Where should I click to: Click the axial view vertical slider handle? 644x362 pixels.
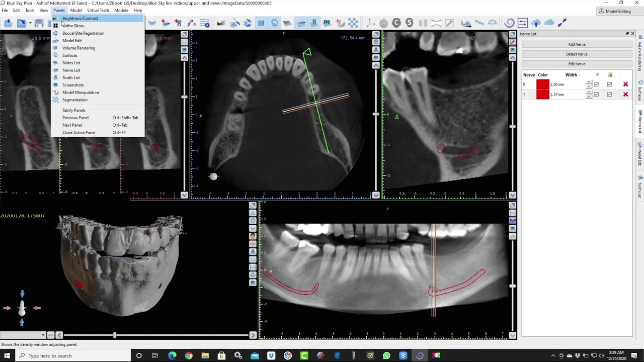(376, 115)
